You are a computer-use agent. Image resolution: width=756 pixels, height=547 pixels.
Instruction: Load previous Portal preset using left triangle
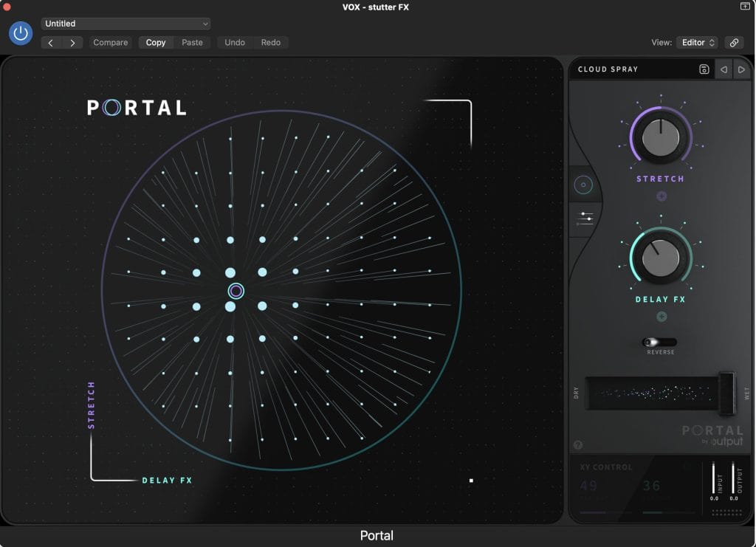(x=724, y=69)
